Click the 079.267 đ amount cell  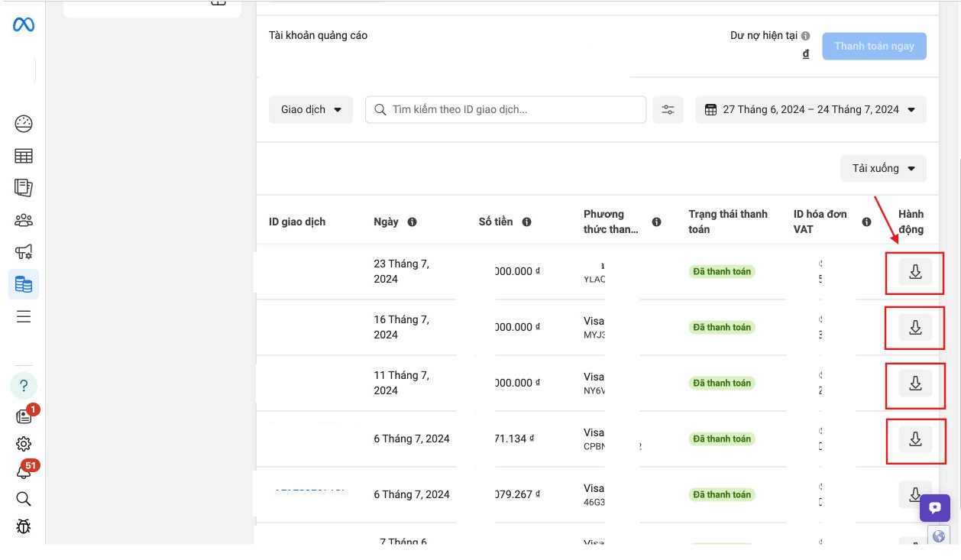pyautogui.click(x=517, y=494)
